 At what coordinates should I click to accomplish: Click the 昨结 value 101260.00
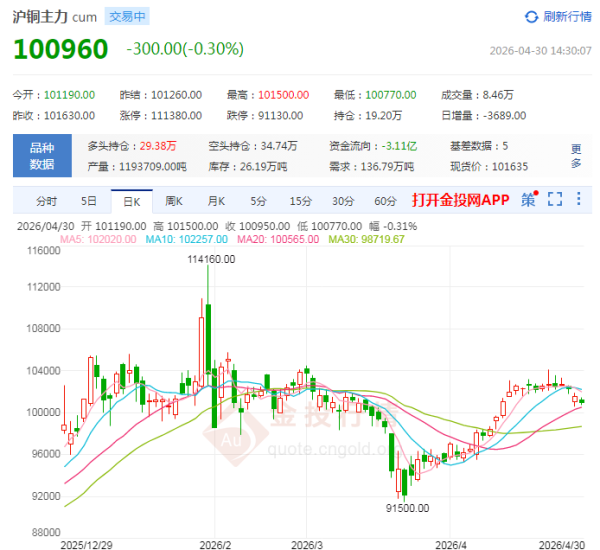[x=176, y=95]
